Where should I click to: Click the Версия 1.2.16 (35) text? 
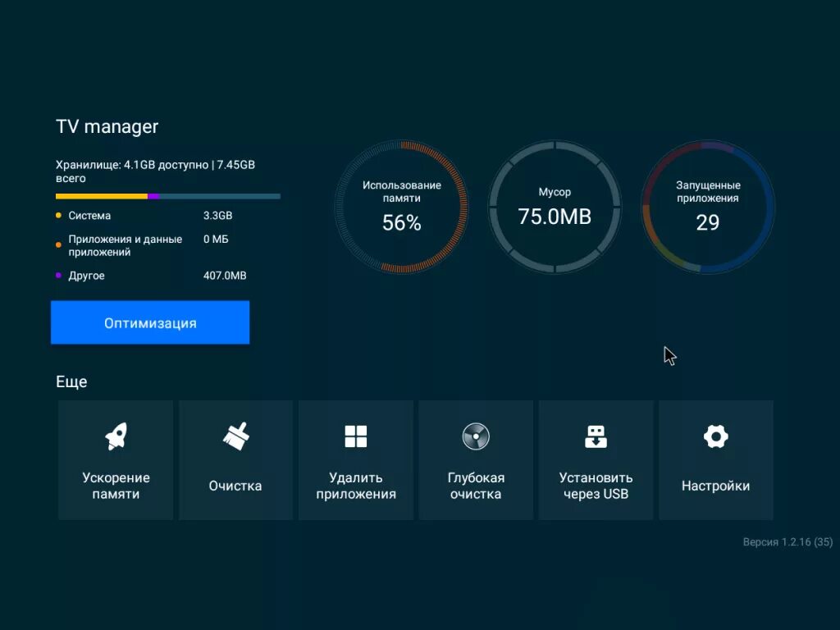(x=787, y=541)
